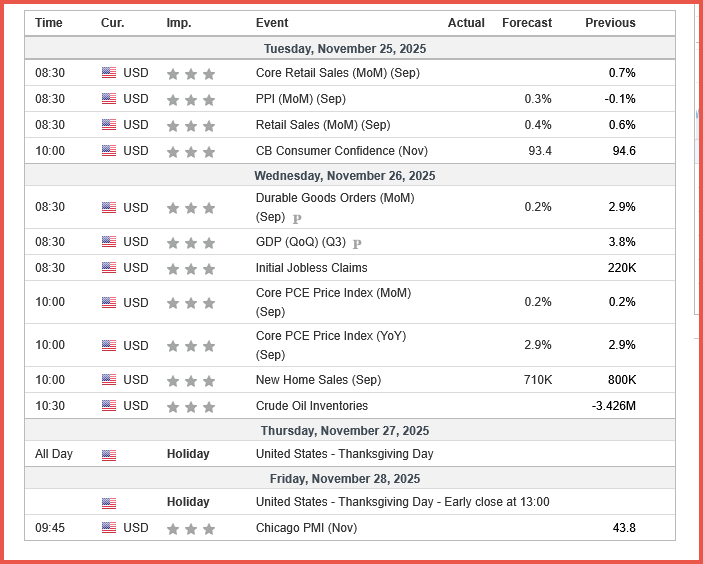Click the importance stars in the Chicago PMI row

click(190, 529)
